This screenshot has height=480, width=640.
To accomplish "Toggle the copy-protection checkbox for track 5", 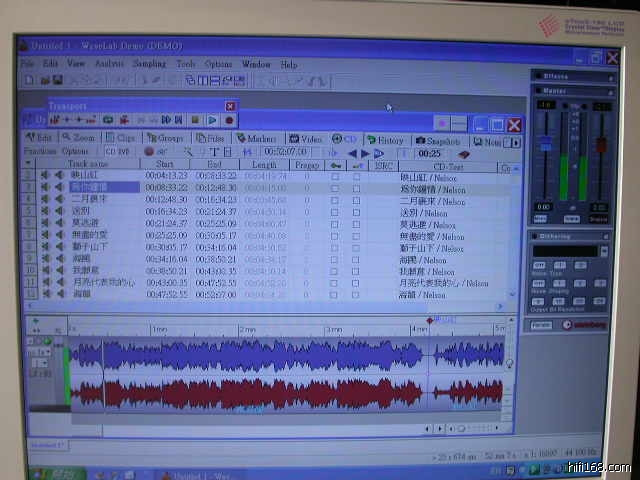I will (335, 223).
